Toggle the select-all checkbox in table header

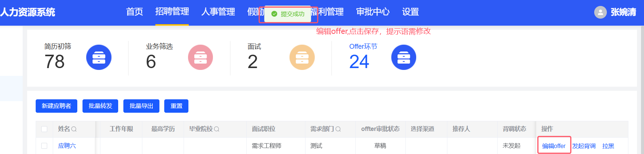pos(44,129)
